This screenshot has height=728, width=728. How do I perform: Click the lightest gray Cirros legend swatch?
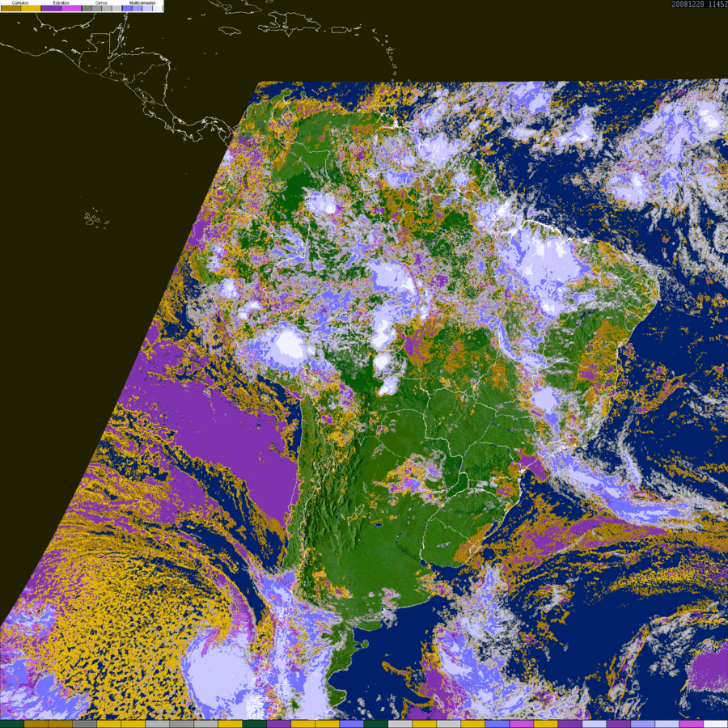tap(116, 8)
